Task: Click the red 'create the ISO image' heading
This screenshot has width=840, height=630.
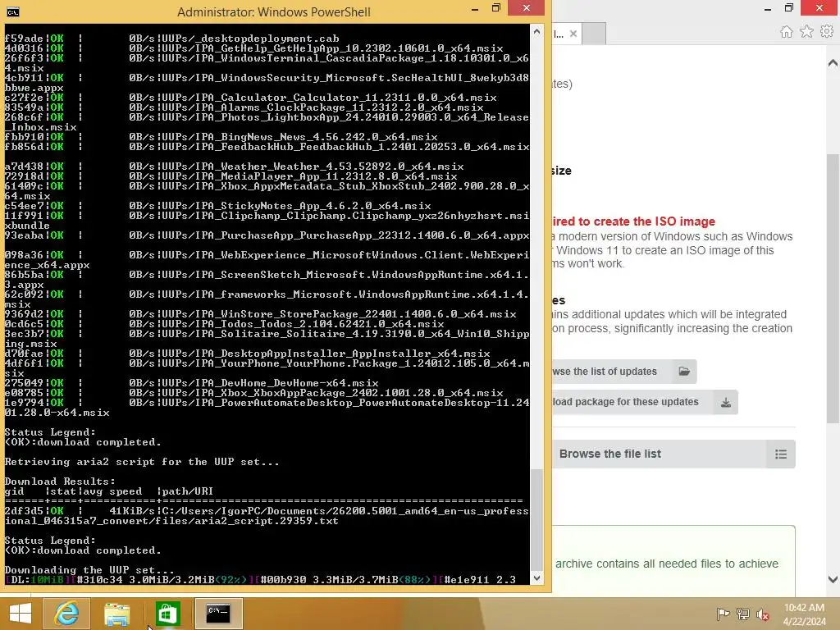Action: 634,221
